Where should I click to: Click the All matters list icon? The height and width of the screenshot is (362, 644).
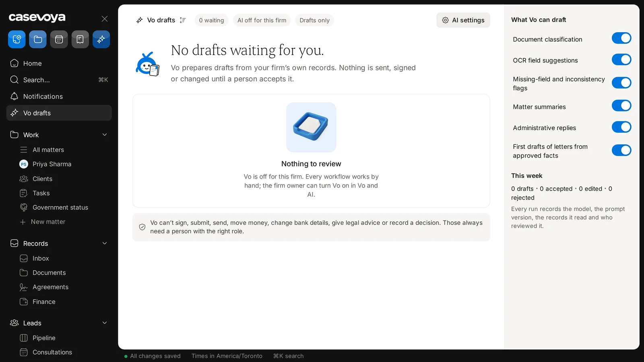pyautogui.click(x=24, y=150)
